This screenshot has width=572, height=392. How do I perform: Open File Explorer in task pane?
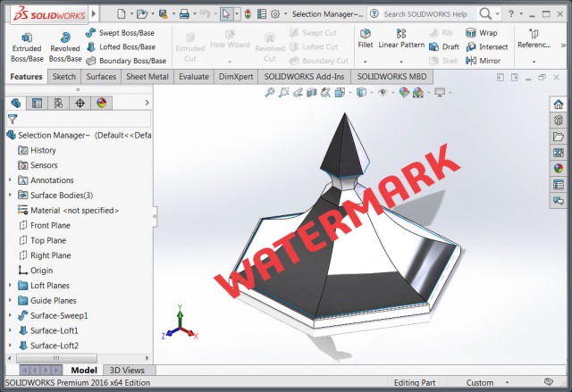pyautogui.click(x=558, y=137)
